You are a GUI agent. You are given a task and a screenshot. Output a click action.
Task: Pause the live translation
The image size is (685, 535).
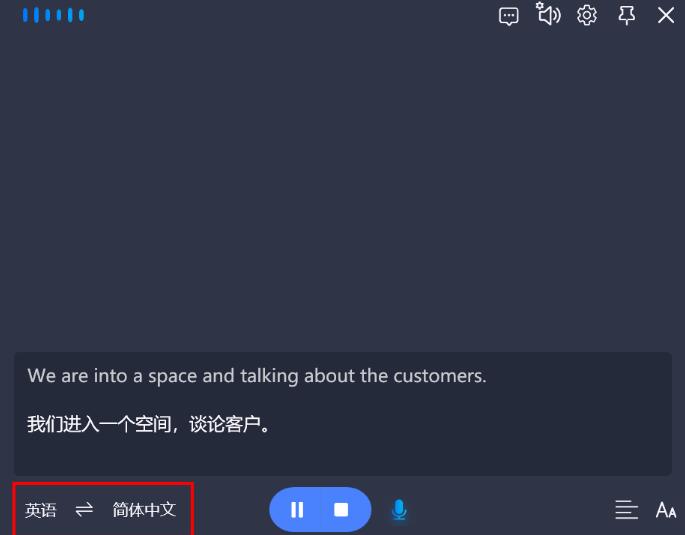297,510
